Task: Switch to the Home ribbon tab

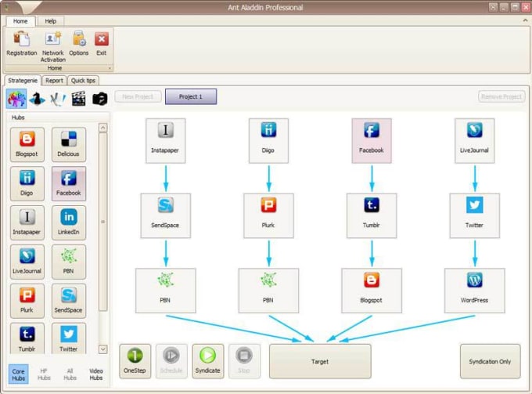Action: pyautogui.click(x=20, y=21)
